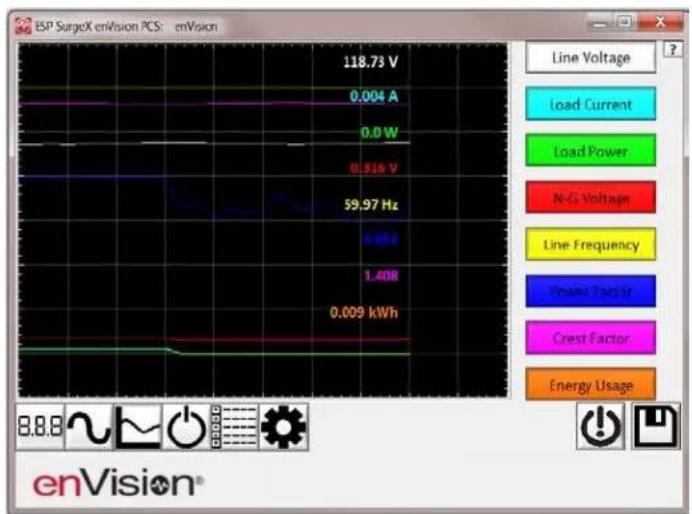Open the digital numeric readout view
The width and height of the screenshot is (692, 514).
coord(40,427)
